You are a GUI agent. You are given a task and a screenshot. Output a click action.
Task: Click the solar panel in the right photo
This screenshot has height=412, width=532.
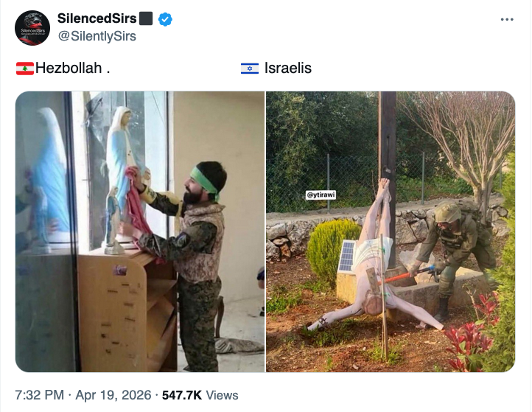pyautogui.click(x=347, y=256)
